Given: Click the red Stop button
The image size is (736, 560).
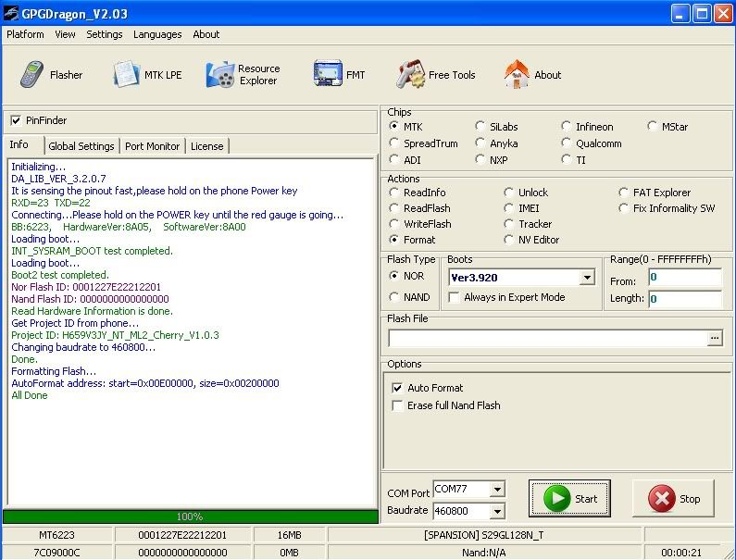Looking at the screenshot, I should click(673, 498).
